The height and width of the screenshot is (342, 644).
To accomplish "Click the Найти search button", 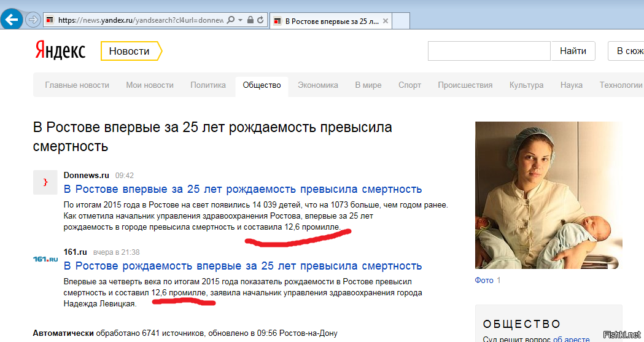I will click(x=573, y=51).
